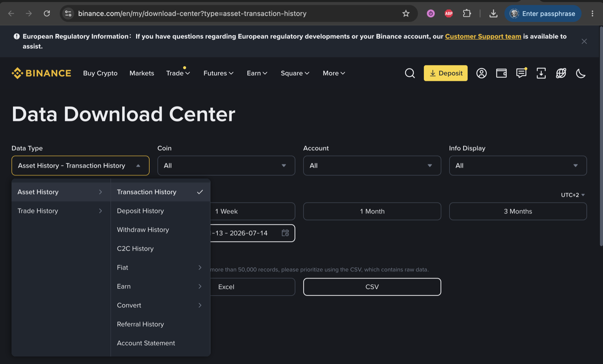This screenshot has width=603, height=364.
Task: Click the app download icon in header
Action: coord(541,73)
